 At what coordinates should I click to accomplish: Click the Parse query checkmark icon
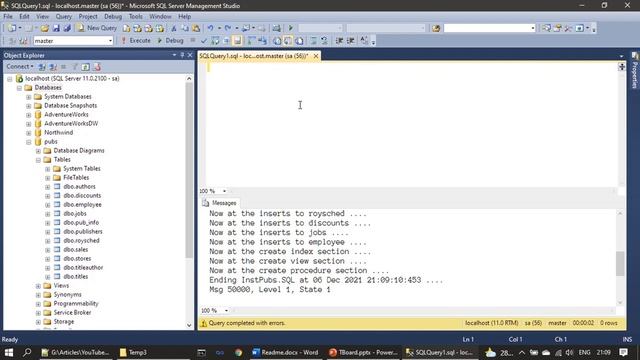[x=204, y=41]
